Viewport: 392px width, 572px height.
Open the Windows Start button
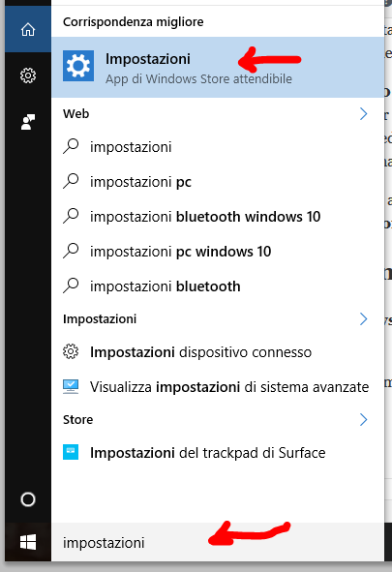(x=28, y=542)
